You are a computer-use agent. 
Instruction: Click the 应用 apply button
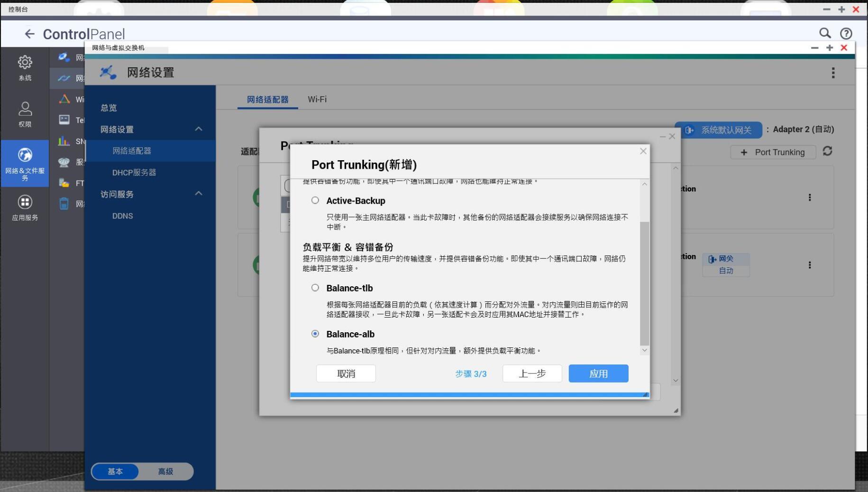tap(598, 374)
